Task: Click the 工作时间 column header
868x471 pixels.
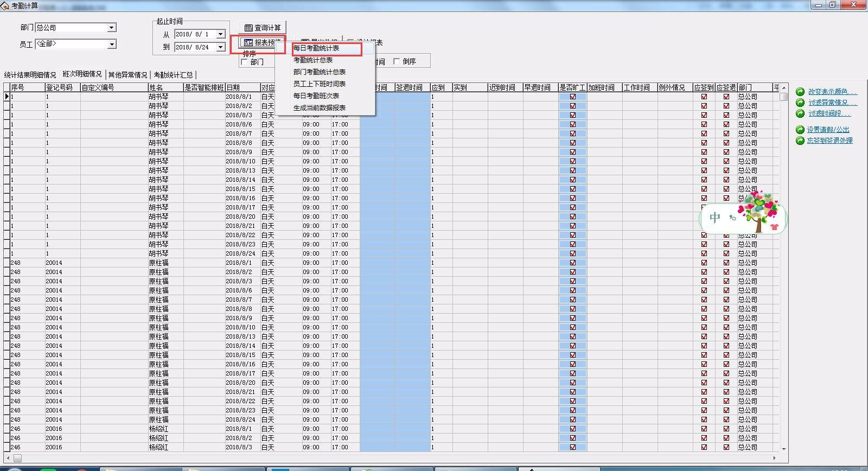Action: click(640, 87)
